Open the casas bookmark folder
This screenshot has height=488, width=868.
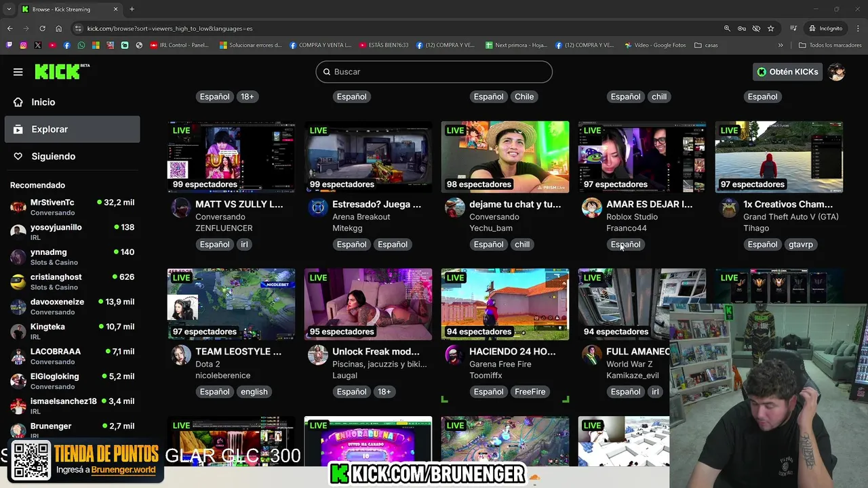click(x=706, y=45)
